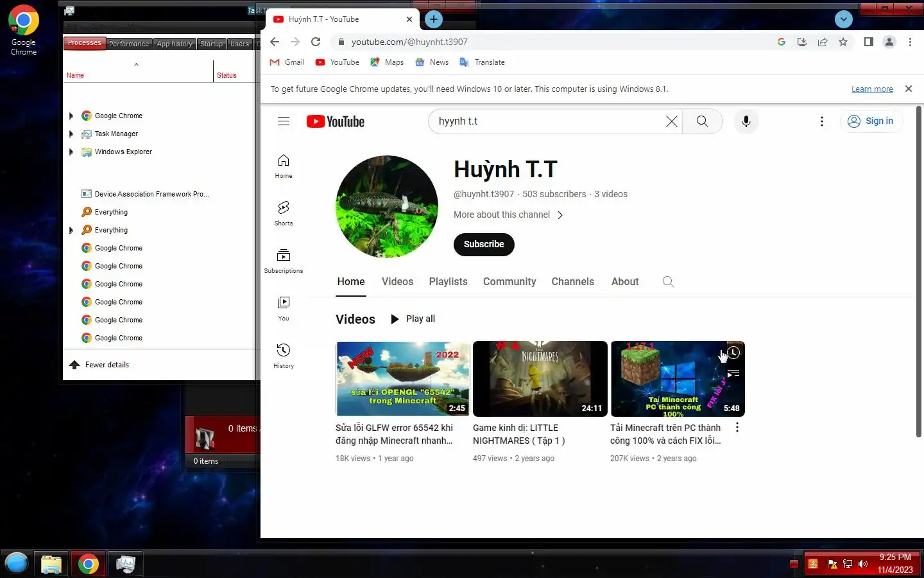Viewport: 924px width, 578px height.
Task: Toggle Chrome side panel
Action: [x=868, y=42]
